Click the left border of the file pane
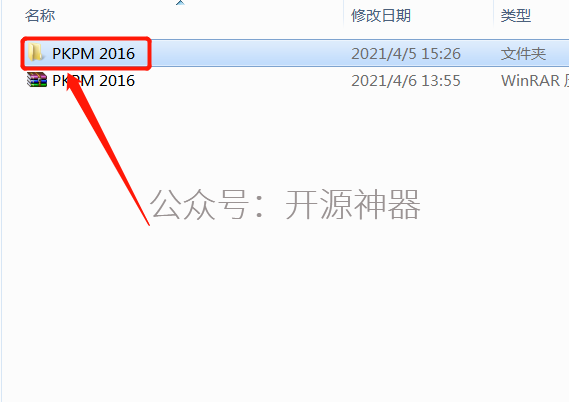This screenshot has width=569, height=402. (x=1, y=201)
